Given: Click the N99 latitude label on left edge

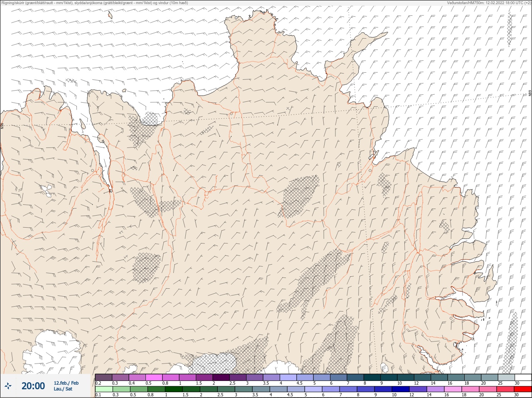Looking at the screenshot, I should (2, 125).
